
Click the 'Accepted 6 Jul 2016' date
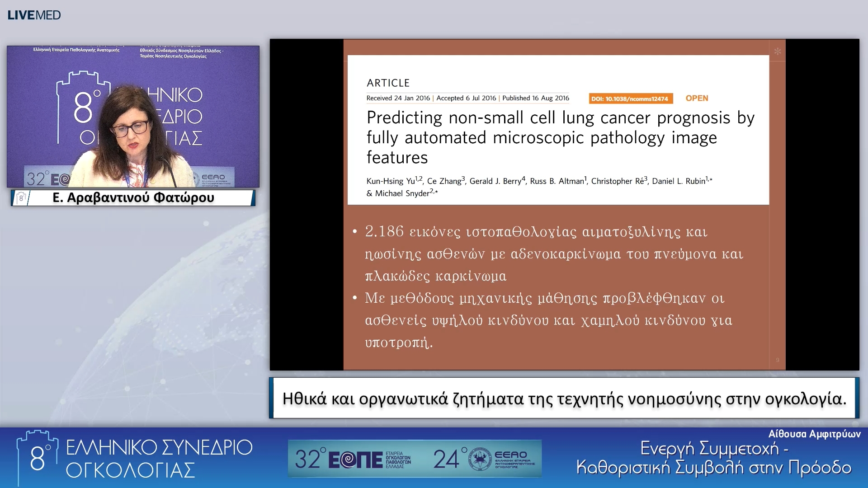coord(466,98)
